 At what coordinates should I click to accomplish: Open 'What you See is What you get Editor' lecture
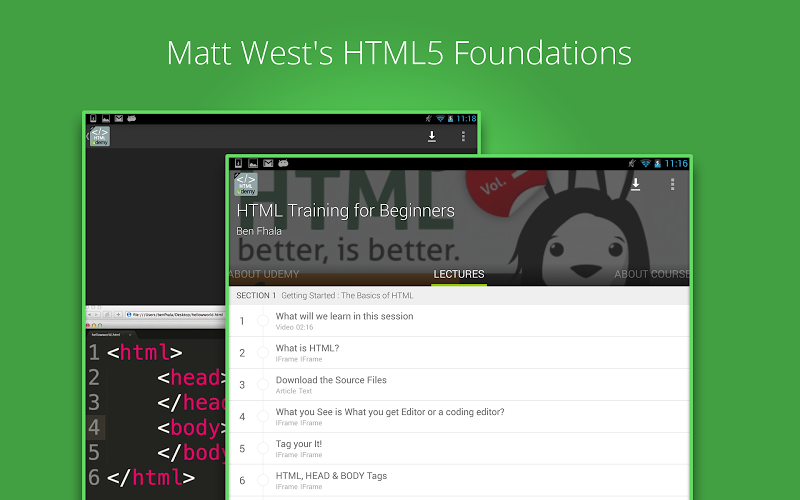(459, 416)
